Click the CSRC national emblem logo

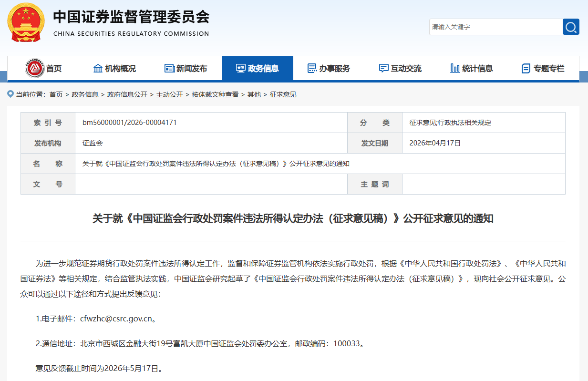tap(26, 22)
